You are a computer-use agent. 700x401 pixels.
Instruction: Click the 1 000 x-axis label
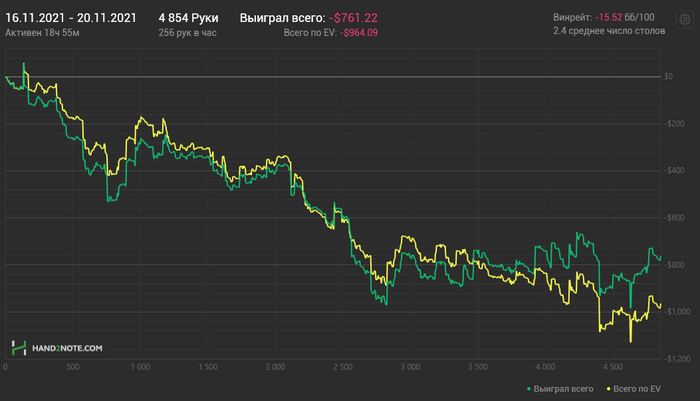click(x=140, y=367)
